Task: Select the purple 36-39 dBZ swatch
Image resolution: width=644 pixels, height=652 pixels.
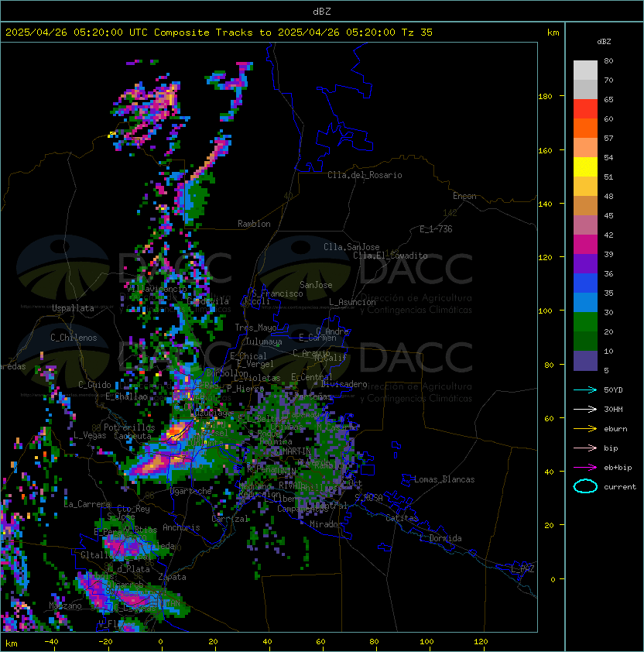Action: 585,263
